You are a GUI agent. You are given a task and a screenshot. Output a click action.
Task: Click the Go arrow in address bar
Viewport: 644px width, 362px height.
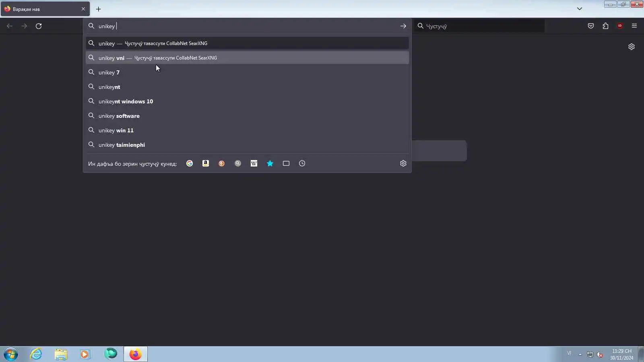[x=403, y=26]
